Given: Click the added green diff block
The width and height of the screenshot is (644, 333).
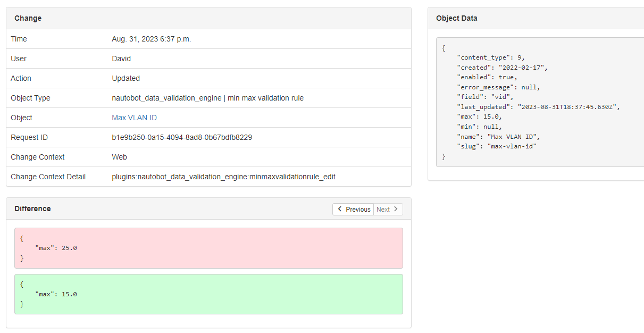Looking at the screenshot, I should click(x=208, y=294).
